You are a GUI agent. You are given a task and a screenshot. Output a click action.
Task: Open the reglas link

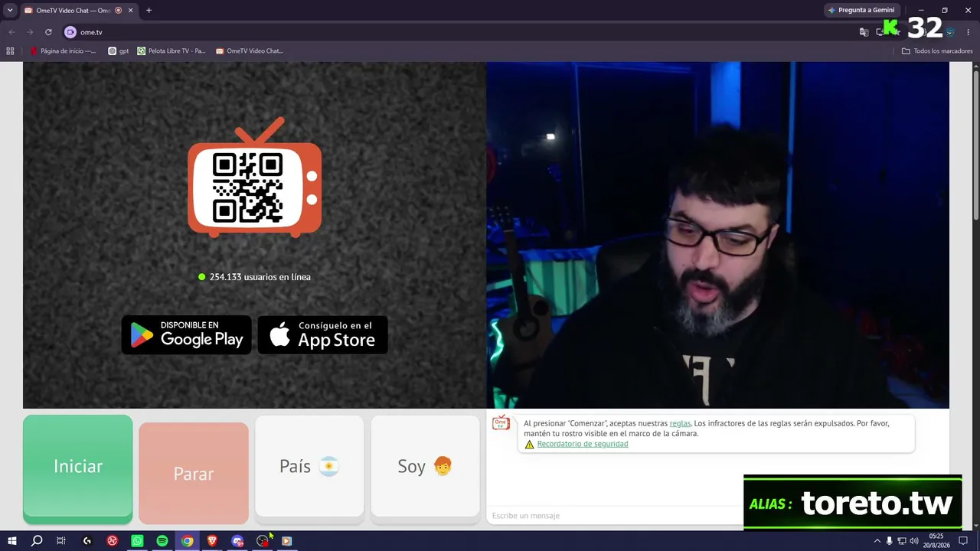pos(680,423)
